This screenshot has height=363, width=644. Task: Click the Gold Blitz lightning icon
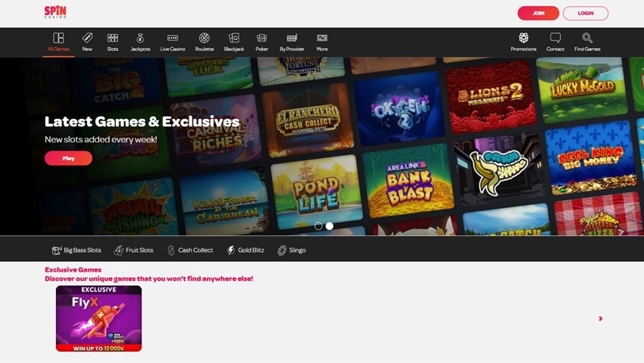click(231, 250)
